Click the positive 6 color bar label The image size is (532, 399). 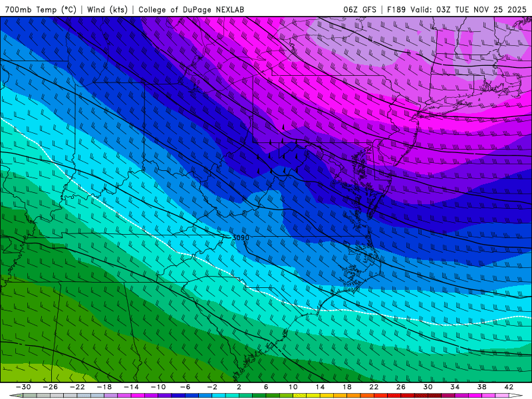[266, 387]
